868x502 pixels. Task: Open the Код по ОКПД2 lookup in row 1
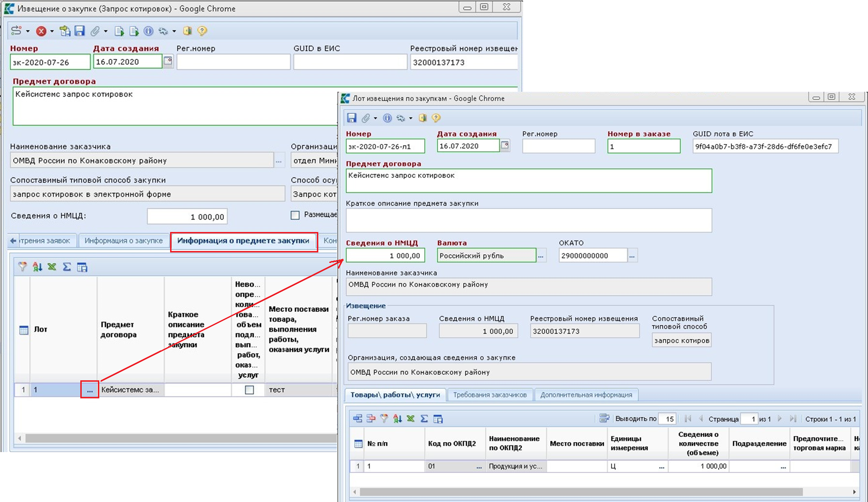click(479, 467)
